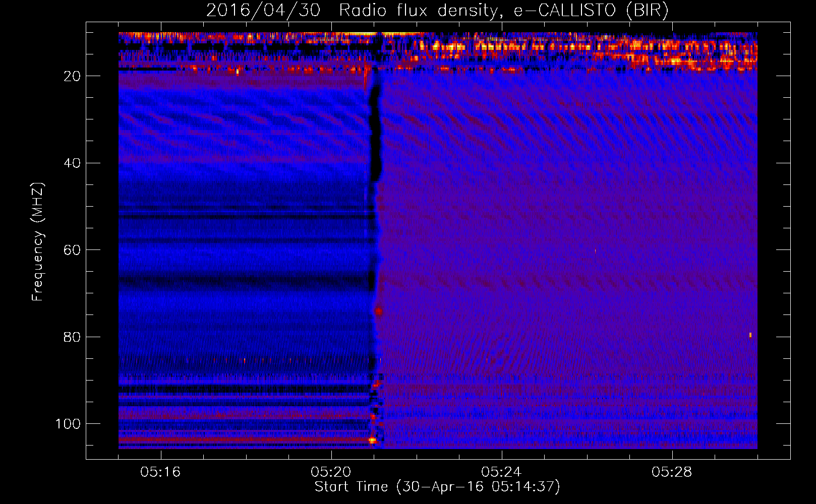Click the 05:20 time tick label

(331, 472)
